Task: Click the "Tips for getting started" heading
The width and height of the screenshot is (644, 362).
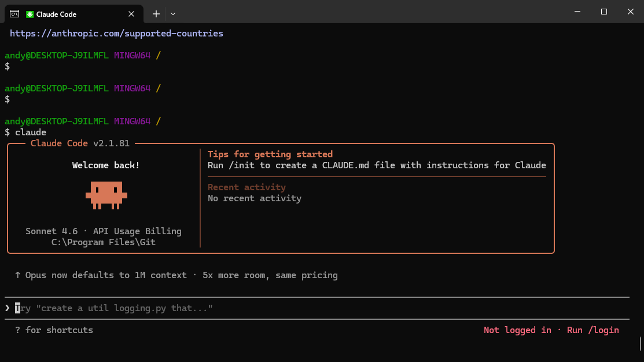Action: click(270, 154)
